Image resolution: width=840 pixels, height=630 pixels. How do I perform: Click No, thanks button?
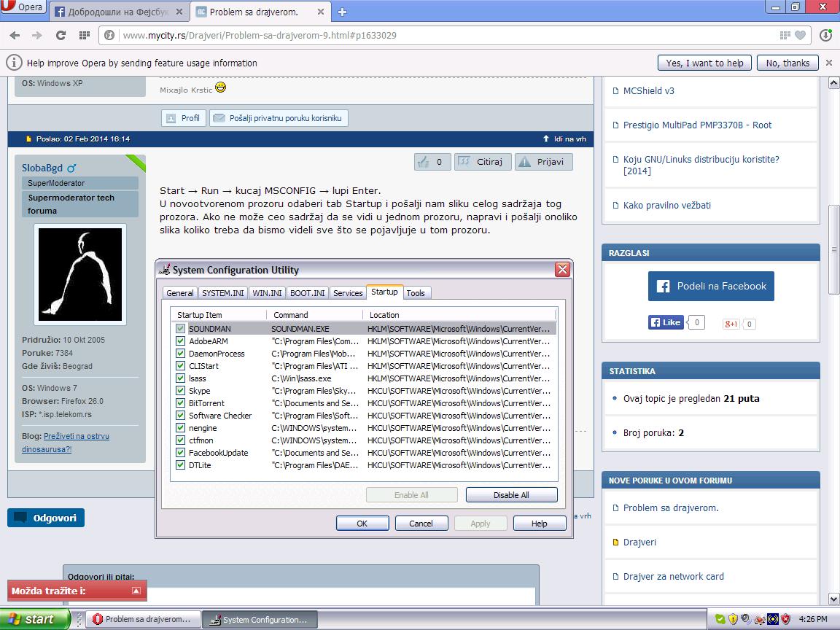pyautogui.click(x=787, y=63)
